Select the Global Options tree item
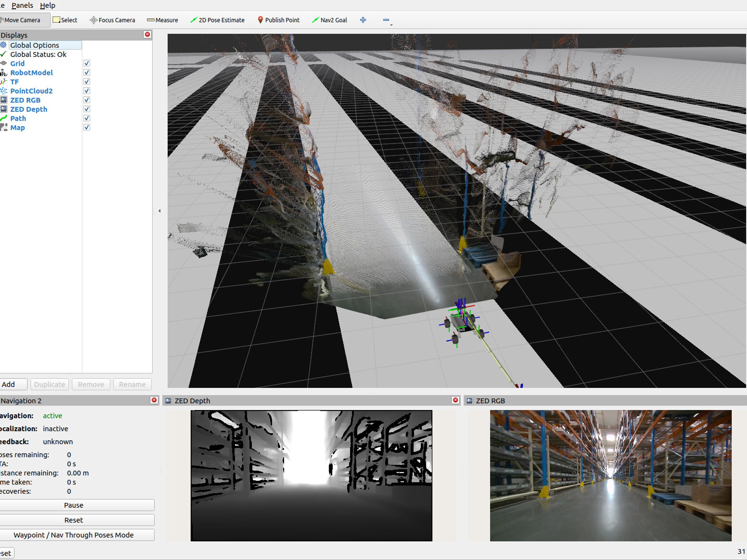This screenshot has height=560, width=747. (x=34, y=45)
